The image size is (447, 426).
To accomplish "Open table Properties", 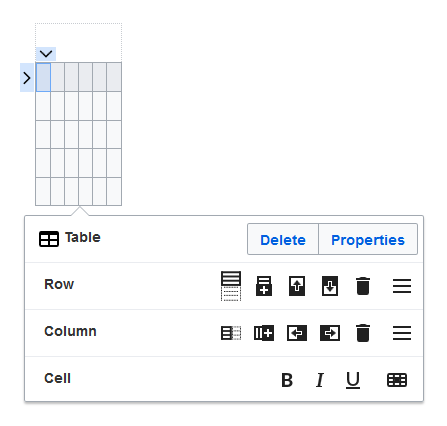I will coord(368,240).
